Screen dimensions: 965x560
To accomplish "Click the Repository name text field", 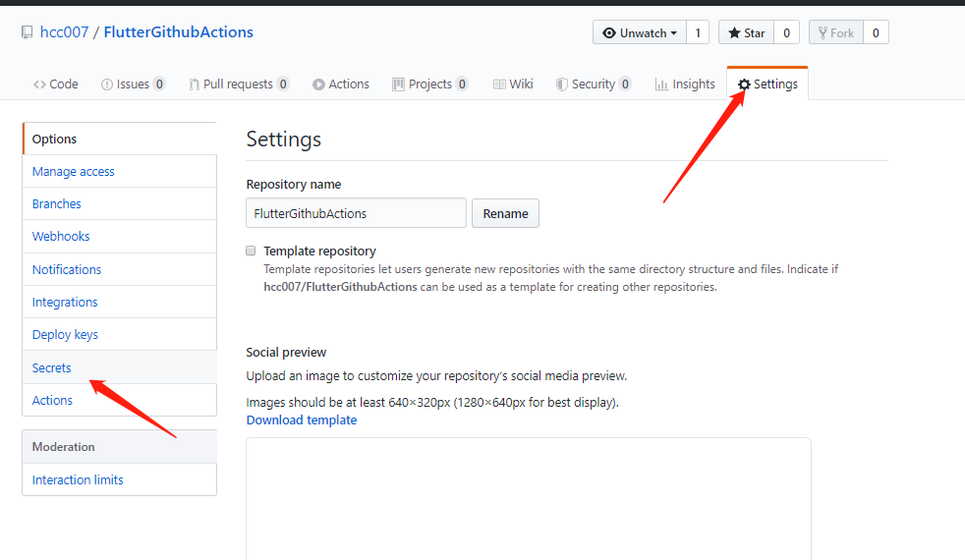I will (356, 213).
